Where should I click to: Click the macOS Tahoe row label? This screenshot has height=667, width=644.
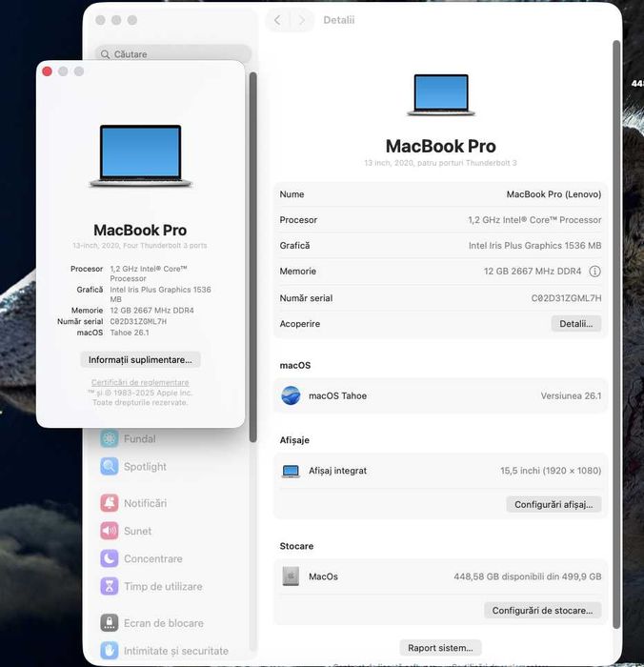[337, 395]
